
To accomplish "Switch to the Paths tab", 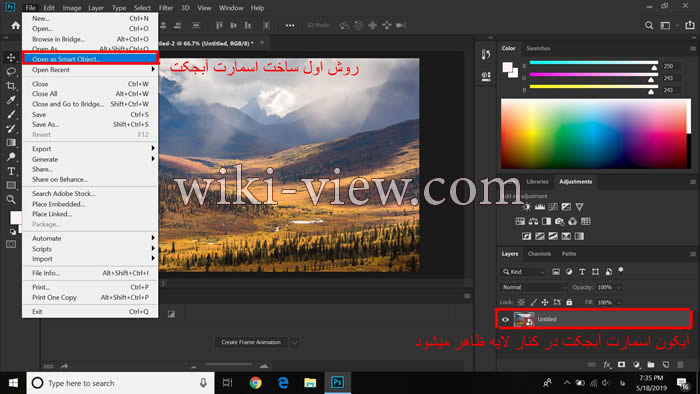I will 568,253.
